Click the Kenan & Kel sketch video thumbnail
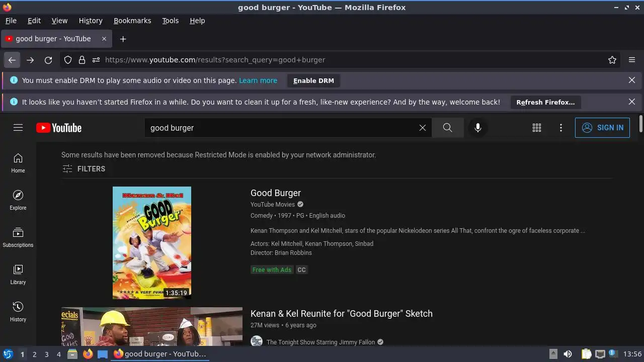This screenshot has width=644, height=362. pos(152,326)
